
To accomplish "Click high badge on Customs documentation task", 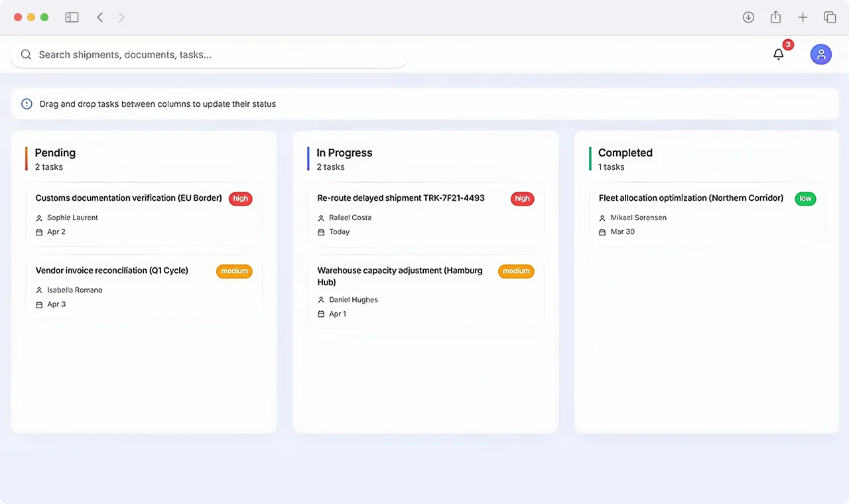I will click(241, 198).
